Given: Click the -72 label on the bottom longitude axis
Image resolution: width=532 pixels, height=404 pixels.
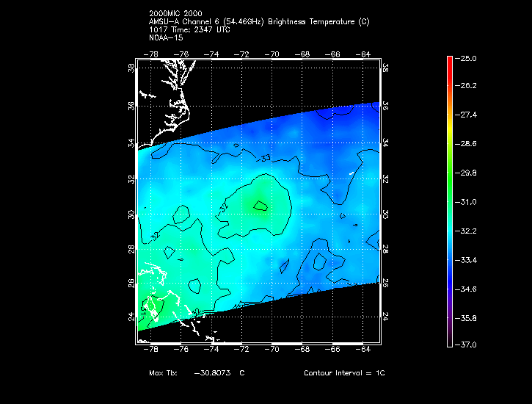Looking at the screenshot, I should click(x=241, y=350).
